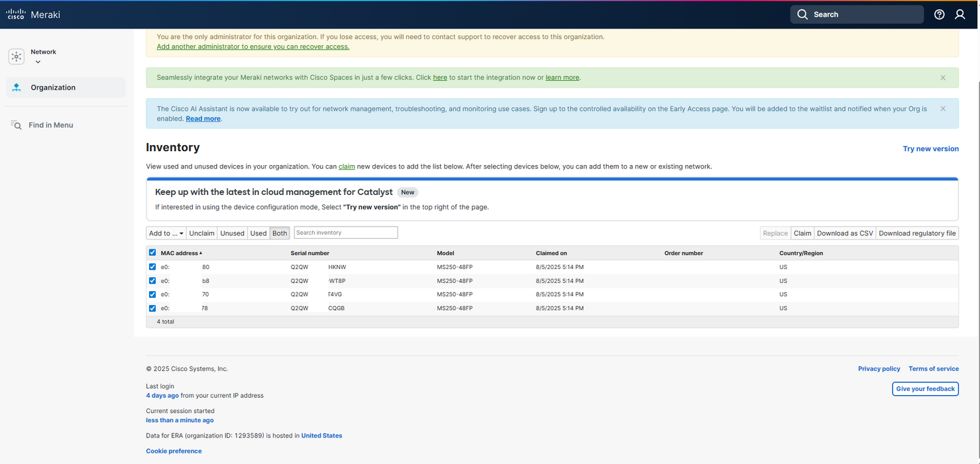Click the Give your feedback button

click(925, 389)
